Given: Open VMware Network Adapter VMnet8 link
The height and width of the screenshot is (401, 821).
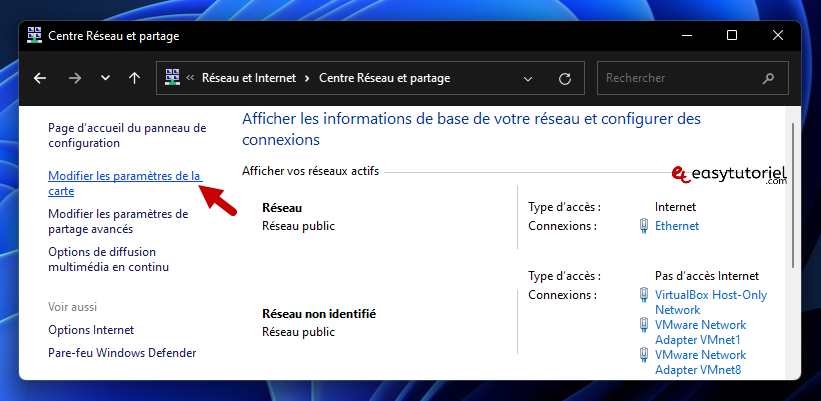Looking at the screenshot, I should coord(701,362).
